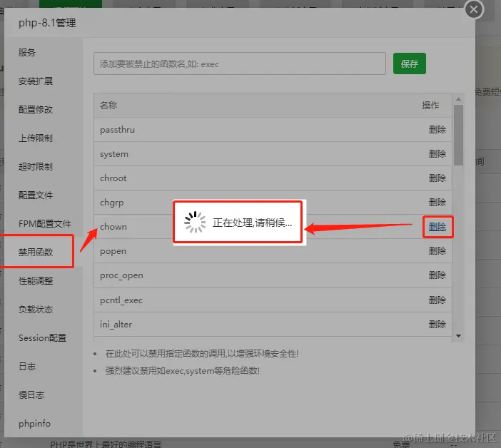
Task: Select the system name cell
Action: click(114, 154)
